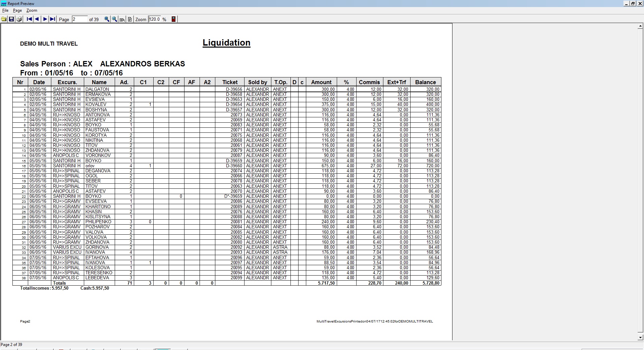The image size is (644, 350).
Task: Open the Page menu
Action: (x=17, y=10)
